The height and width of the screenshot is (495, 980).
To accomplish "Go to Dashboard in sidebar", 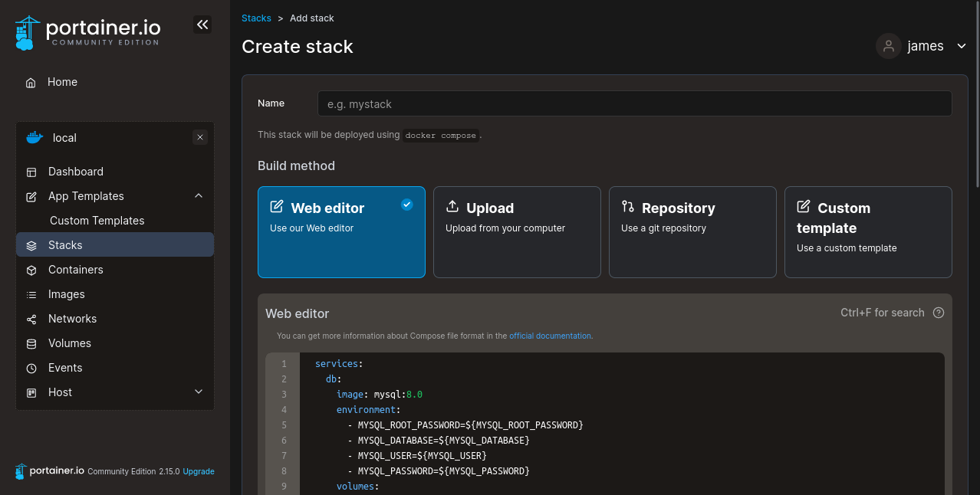I will tap(75, 172).
